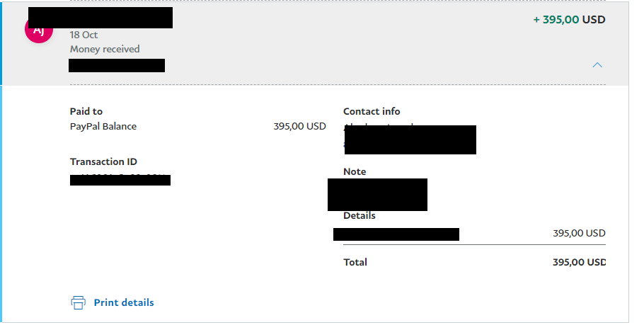The image size is (644, 330).
Task: Click the Paid to heading
Action: tap(86, 111)
